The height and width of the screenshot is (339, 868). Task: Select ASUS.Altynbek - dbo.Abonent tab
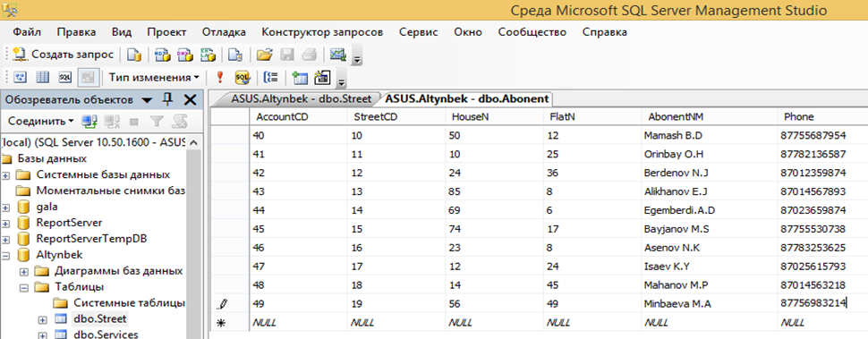pyautogui.click(x=466, y=99)
